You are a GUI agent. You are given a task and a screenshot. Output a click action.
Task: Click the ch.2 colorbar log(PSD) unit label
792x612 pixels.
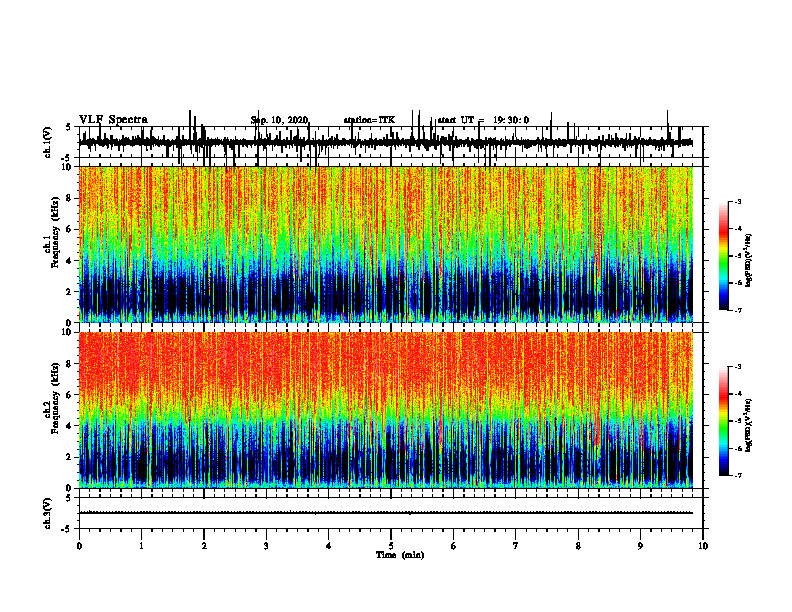click(x=749, y=425)
